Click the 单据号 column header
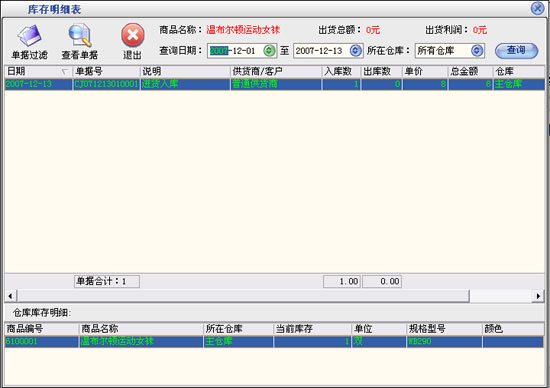 [x=106, y=72]
